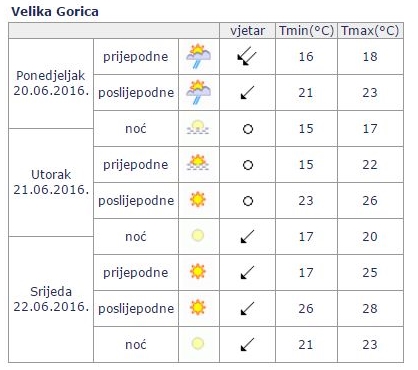Click Wednesday afternoon sunny icon

tap(198, 307)
